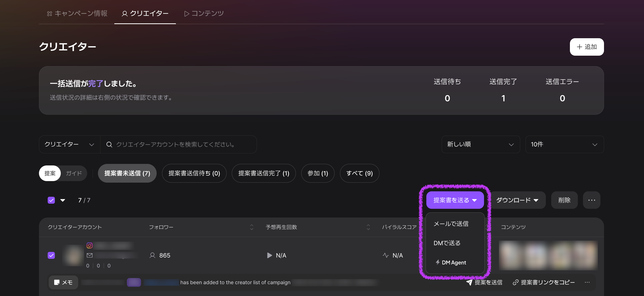Sort by フォロワー column arrows
This screenshot has width=644, height=296.
tap(251, 227)
